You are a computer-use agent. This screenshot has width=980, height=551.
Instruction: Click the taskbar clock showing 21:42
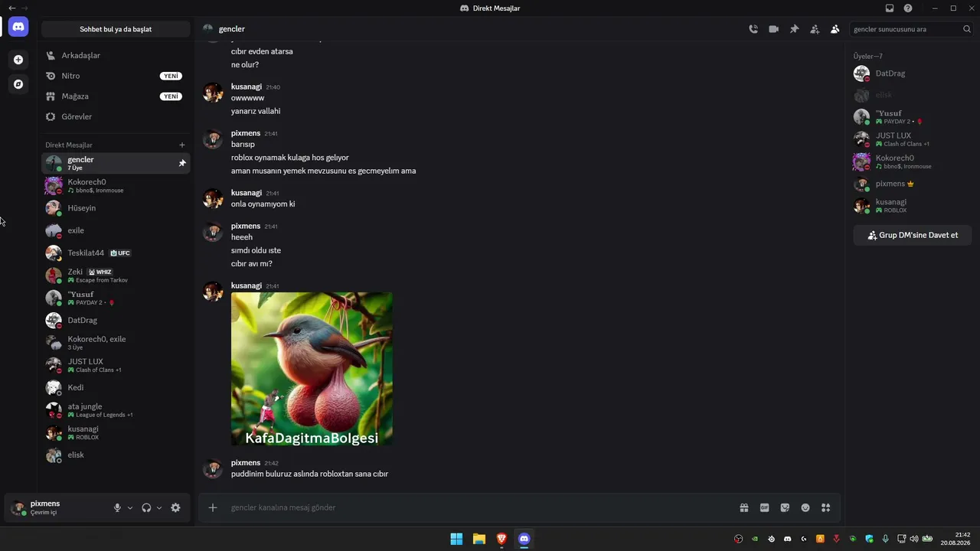(x=955, y=539)
